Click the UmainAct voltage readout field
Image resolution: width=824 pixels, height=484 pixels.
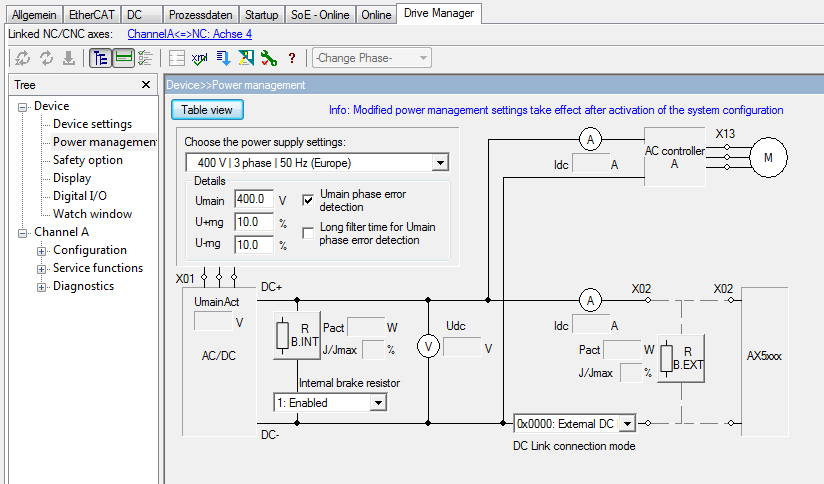213,321
